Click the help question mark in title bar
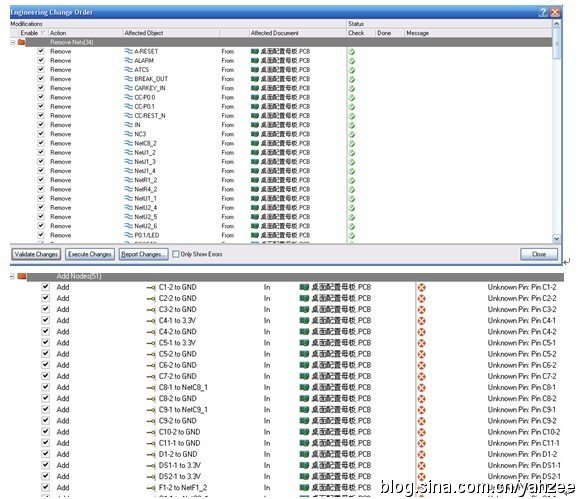578x499 pixels. (x=543, y=12)
